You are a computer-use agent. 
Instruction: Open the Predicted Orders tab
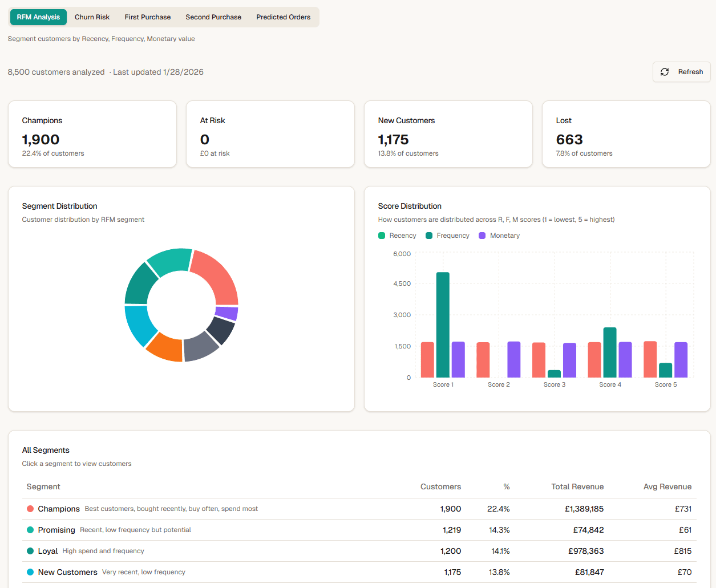click(283, 17)
